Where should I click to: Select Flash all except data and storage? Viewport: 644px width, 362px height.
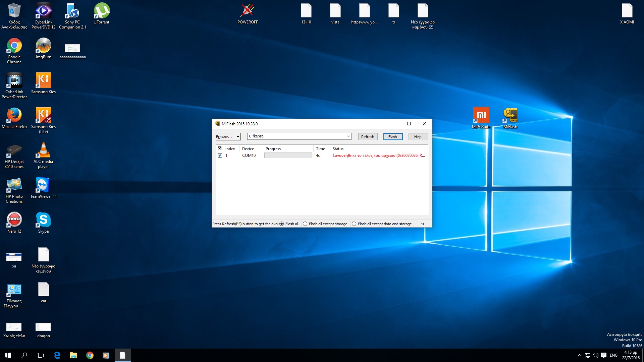click(354, 224)
